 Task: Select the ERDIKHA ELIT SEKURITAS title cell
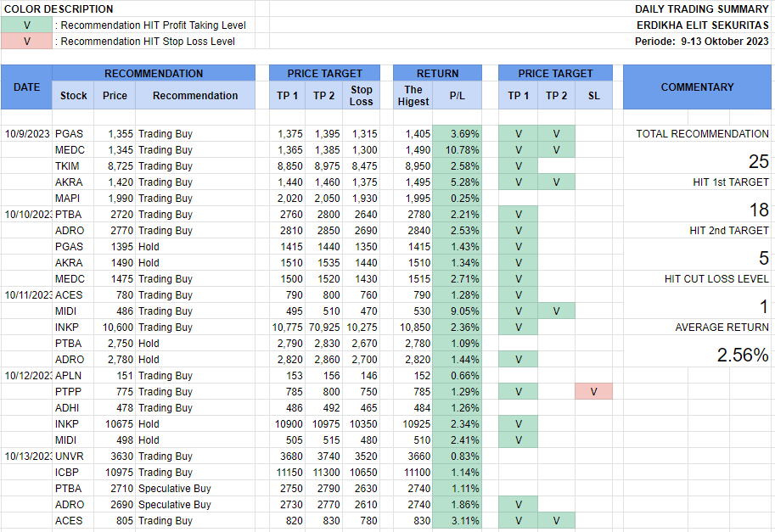click(702, 25)
